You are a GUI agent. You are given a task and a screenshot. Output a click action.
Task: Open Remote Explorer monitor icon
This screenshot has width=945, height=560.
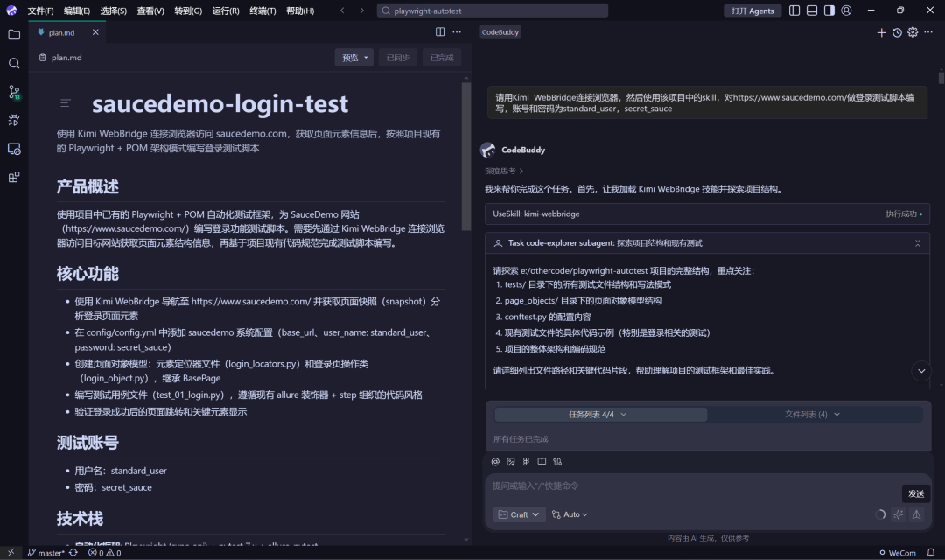pyautogui.click(x=14, y=149)
